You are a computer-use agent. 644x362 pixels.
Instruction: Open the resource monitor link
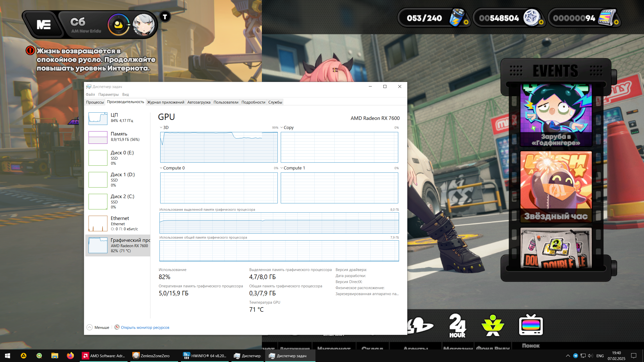click(145, 327)
